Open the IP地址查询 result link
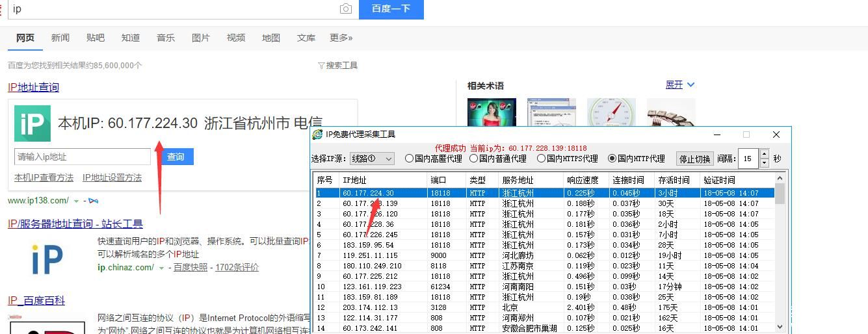This screenshot has height=334, width=868. [x=33, y=87]
